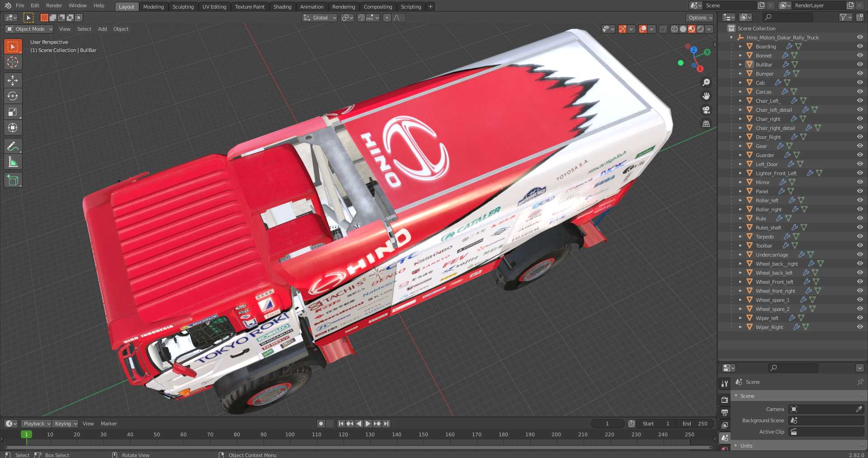The height and width of the screenshot is (458, 868).
Task: Play the animation forward
Action: [x=368, y=424]
